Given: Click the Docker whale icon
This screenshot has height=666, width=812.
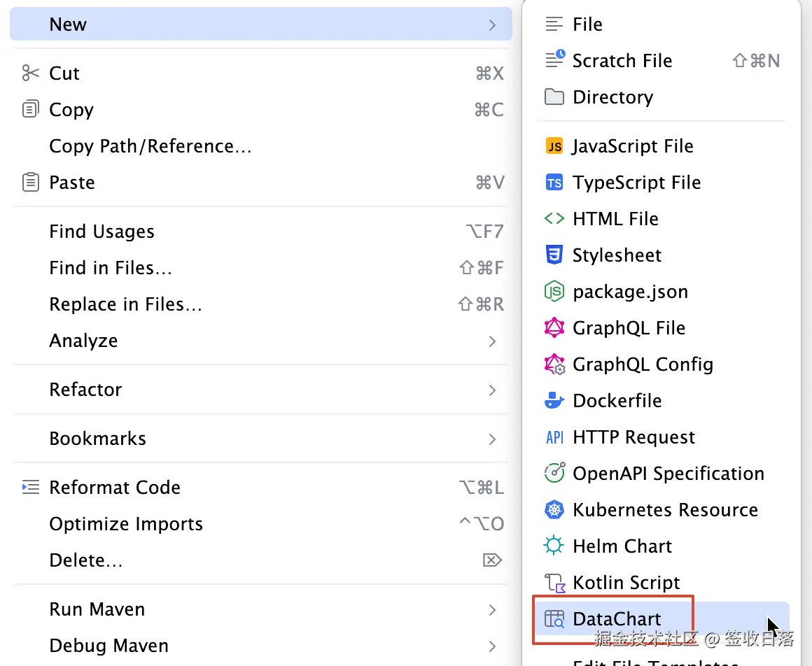Looking at the screenshot, I should [554, 401].
